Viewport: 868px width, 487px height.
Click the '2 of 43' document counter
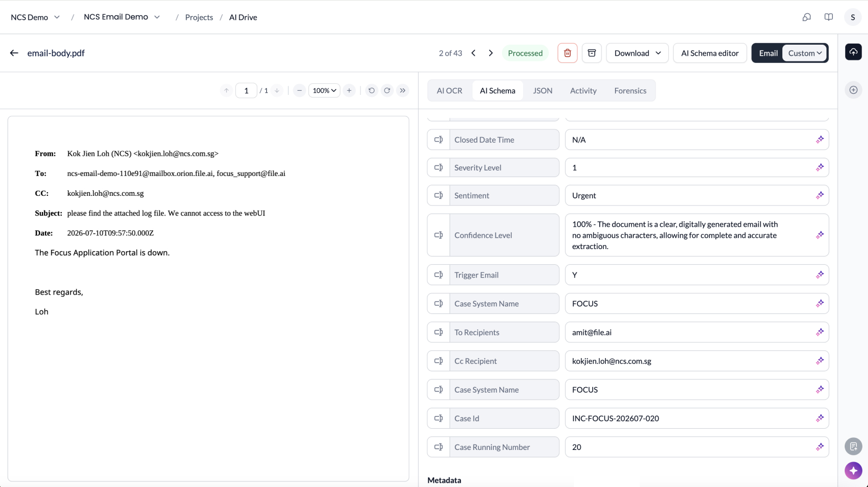tap(450, 53)
